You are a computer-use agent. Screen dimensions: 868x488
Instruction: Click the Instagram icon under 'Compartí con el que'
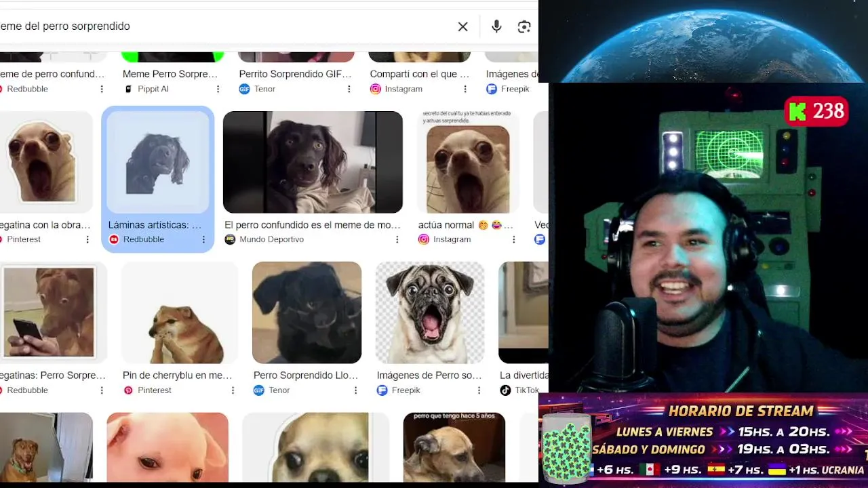click(375, 89)
